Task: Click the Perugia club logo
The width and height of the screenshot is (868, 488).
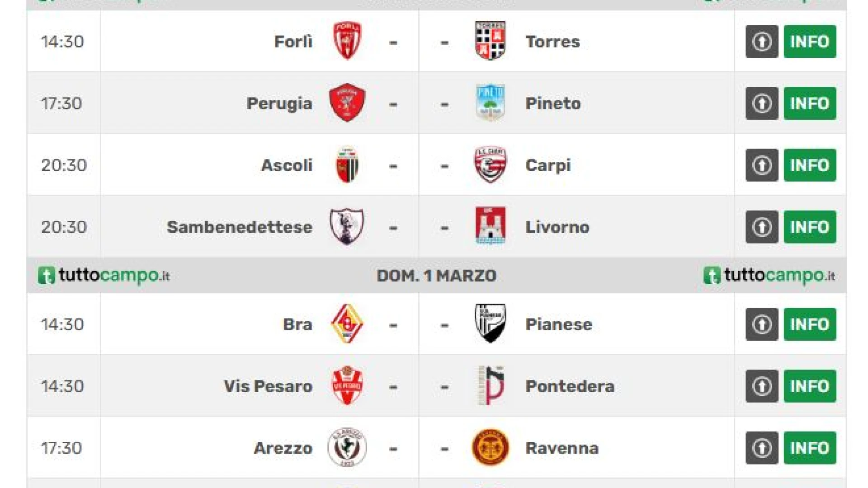Action: [347, 103]
